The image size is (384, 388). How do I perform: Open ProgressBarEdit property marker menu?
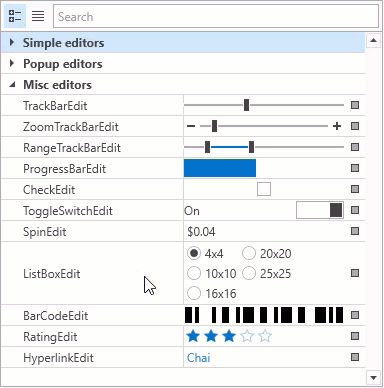(355, 168)
